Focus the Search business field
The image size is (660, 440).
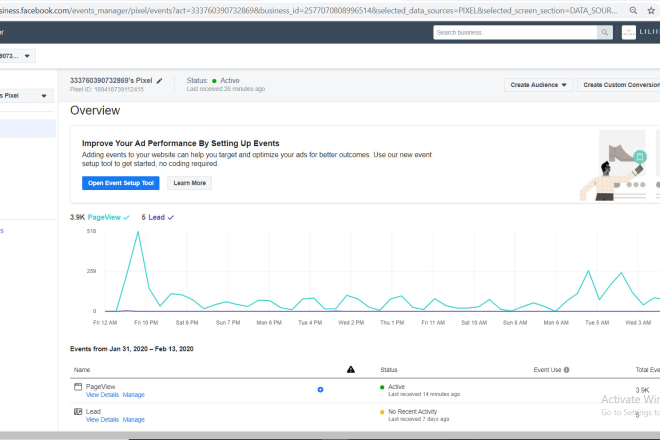tap(515, 32)
